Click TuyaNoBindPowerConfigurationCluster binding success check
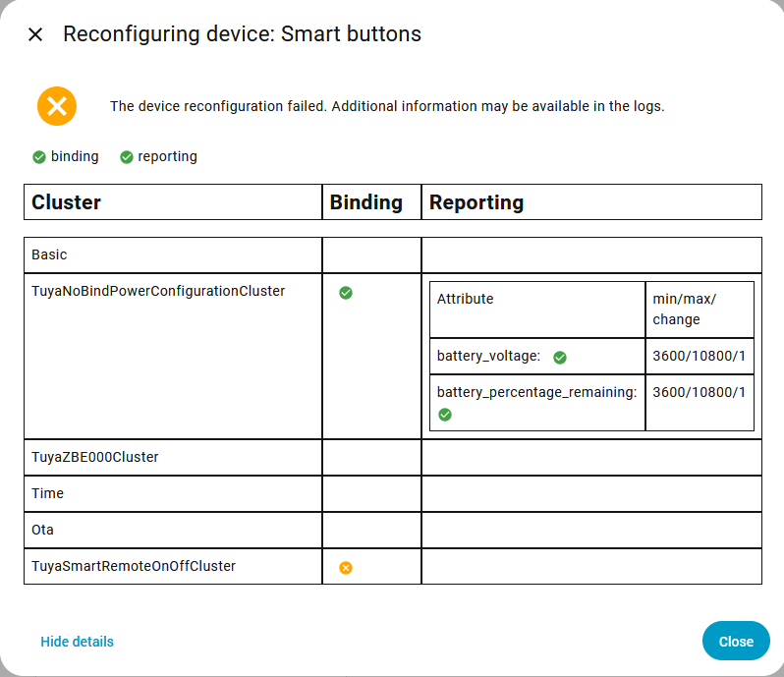The height and width of the screenshot is (677, 784). pos(346,293)
